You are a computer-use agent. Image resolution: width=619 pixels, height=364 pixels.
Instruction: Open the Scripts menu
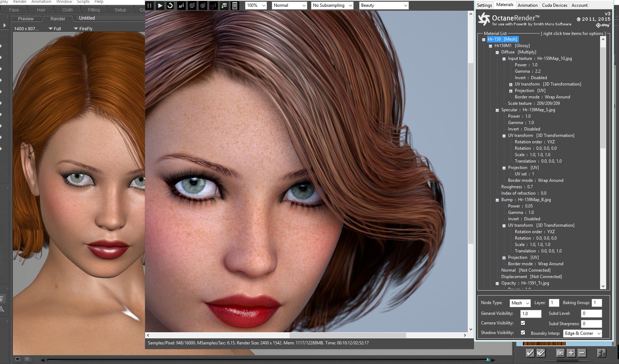[x=83, y=2]
